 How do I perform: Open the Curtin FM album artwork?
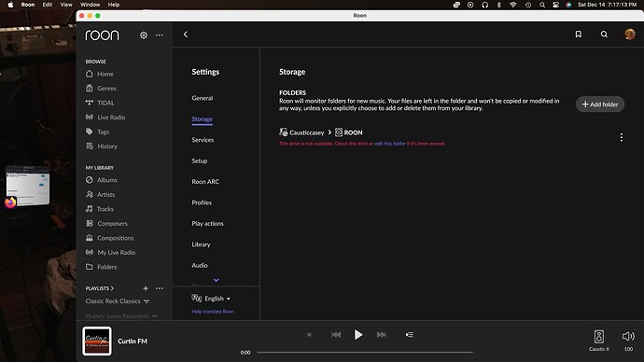pyautogui.click(x=97, y=341)
